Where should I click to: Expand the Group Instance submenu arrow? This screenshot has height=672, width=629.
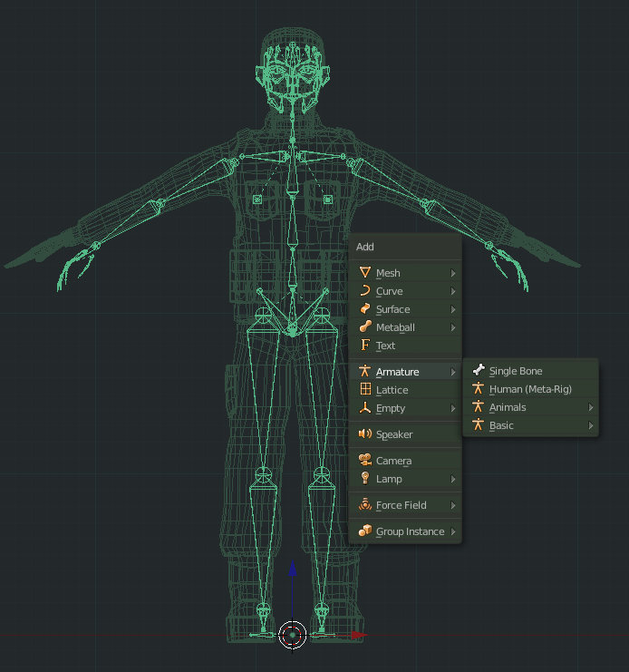pyautogui.click(x=453, y=531)
